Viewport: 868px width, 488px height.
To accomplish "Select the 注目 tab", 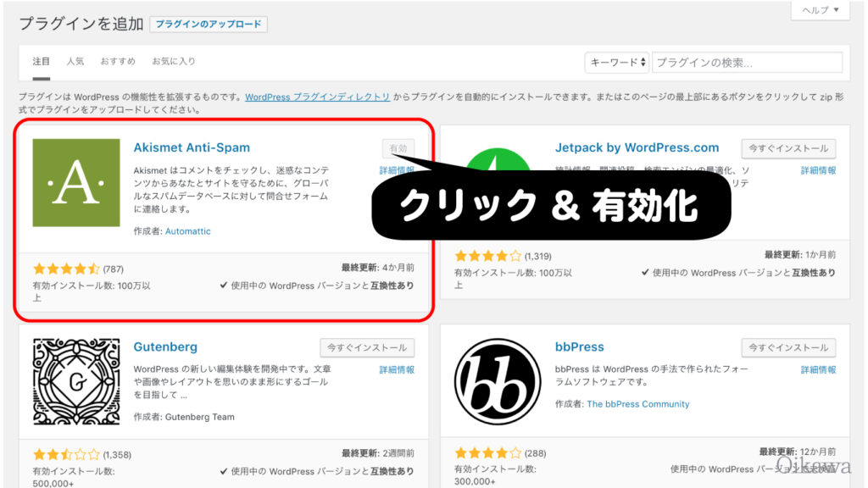I will point(41,61).
